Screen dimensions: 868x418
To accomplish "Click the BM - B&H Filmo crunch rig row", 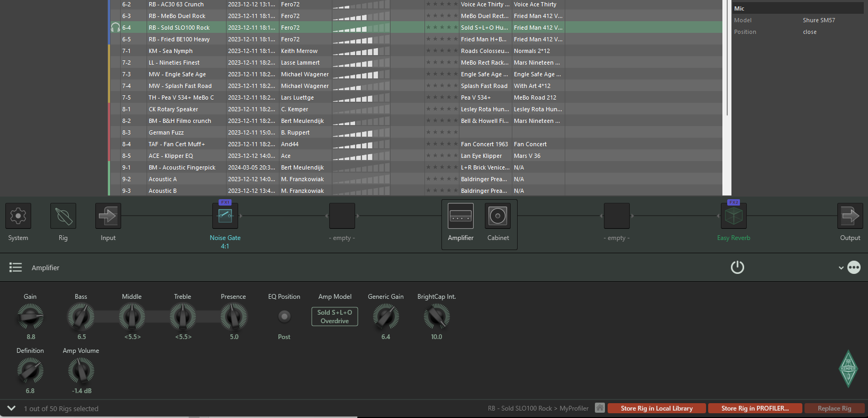I will 415,121.
